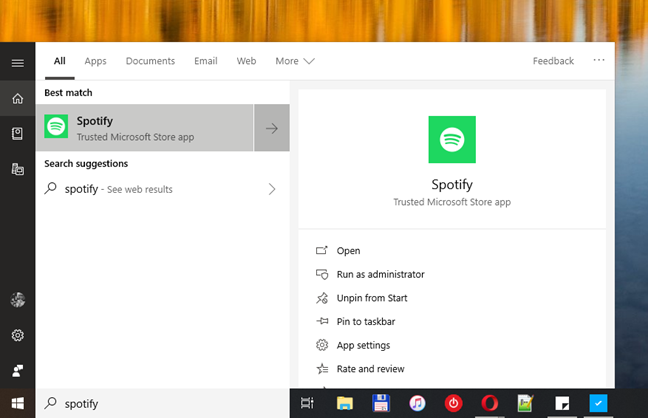Choose Pin to taskbar
The width and height of the screenshot is (648, 418).
[366, 321]
